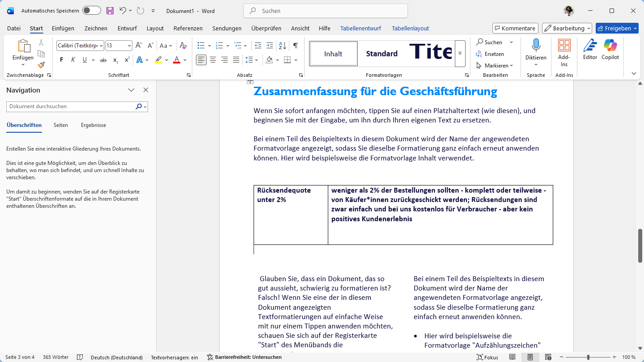The width and height of the screenshot is (644, 362).
Task: Click the Freigeben button
Action: pyautogui.click(x=617, y=28)
